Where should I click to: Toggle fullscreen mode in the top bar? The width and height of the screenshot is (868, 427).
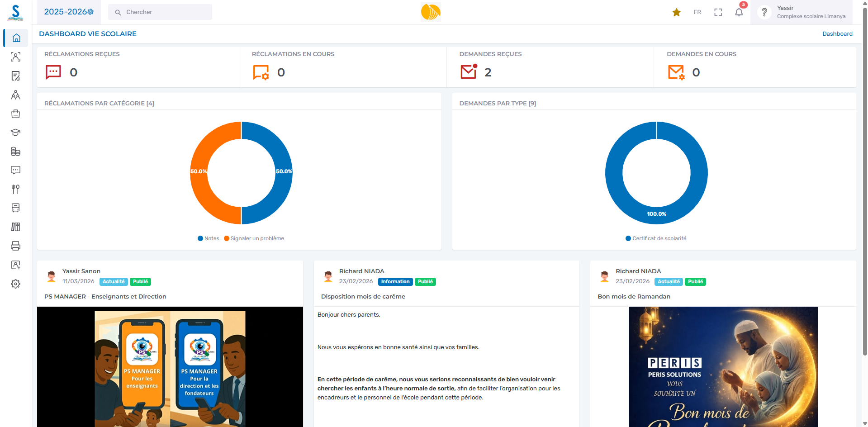tap(718, 12)
